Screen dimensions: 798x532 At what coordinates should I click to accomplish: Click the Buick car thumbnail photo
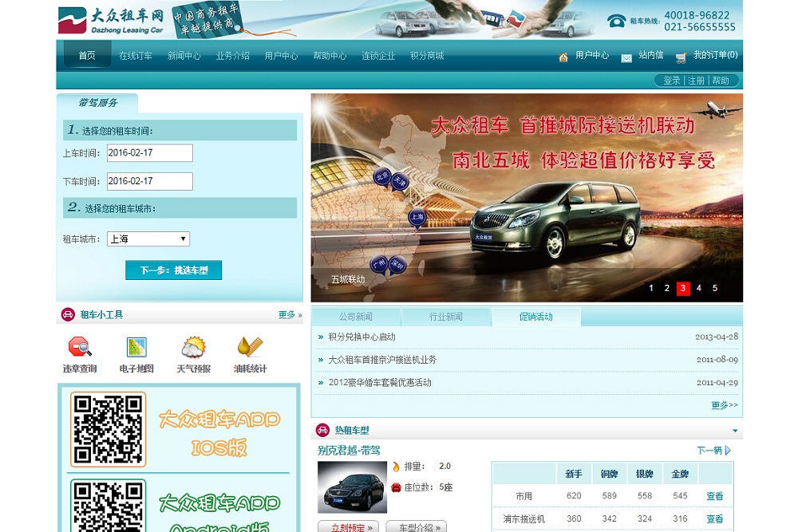click(352, 487)
